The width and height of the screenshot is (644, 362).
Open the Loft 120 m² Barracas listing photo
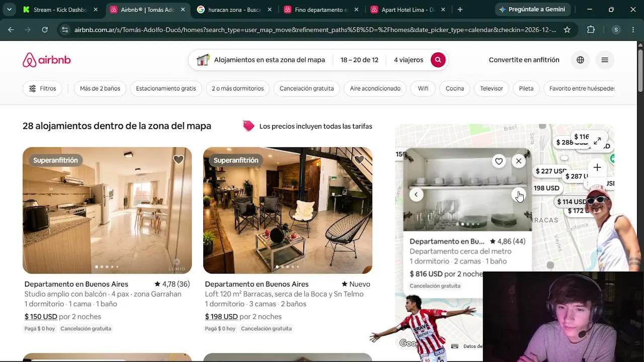click(x=288, y=210)
